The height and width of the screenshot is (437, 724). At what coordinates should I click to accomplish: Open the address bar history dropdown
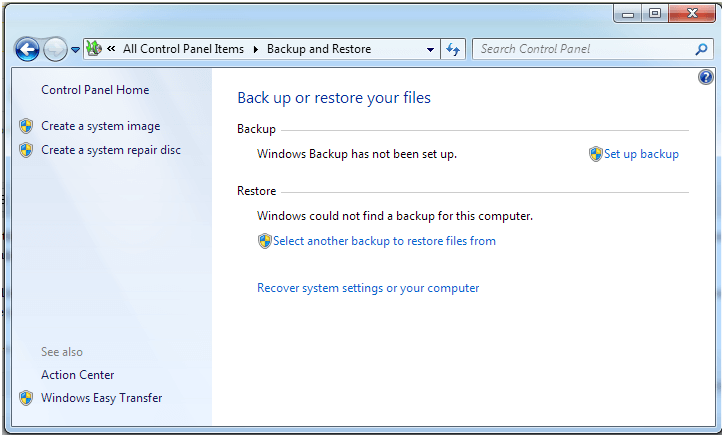click(430, 49)
